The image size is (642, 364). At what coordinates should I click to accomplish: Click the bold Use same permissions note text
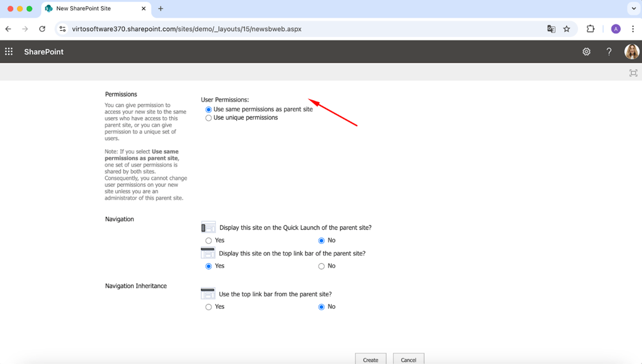142,155
